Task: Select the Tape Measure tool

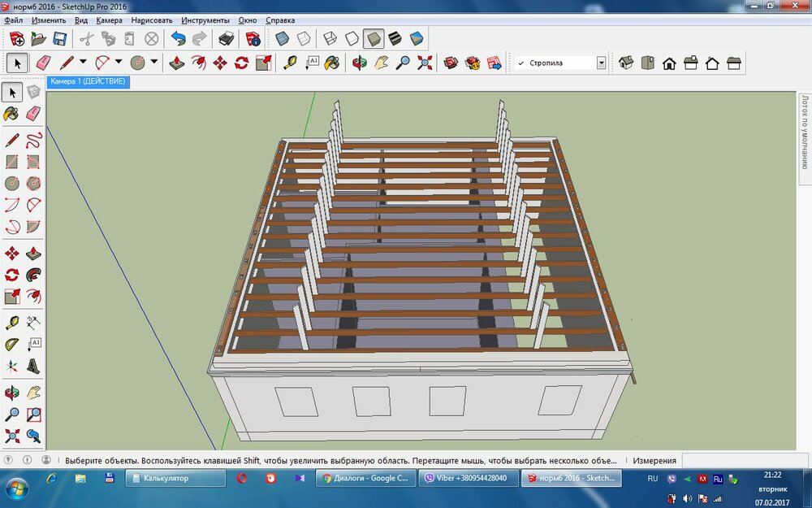Action: coord(290,63)
